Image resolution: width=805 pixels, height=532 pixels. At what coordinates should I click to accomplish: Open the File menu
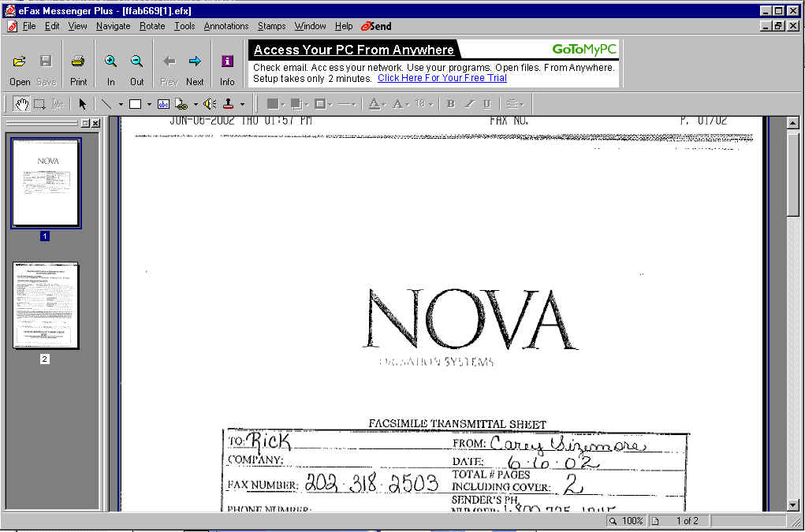pos(29,26)
